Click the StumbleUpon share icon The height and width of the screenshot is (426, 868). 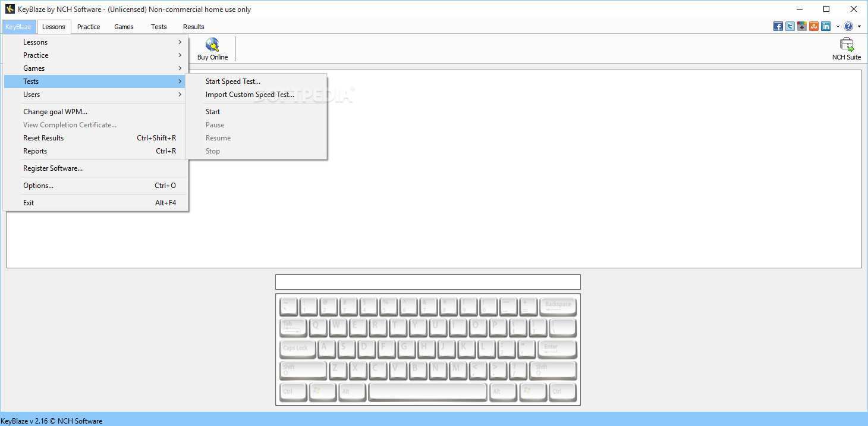point(814,26)
